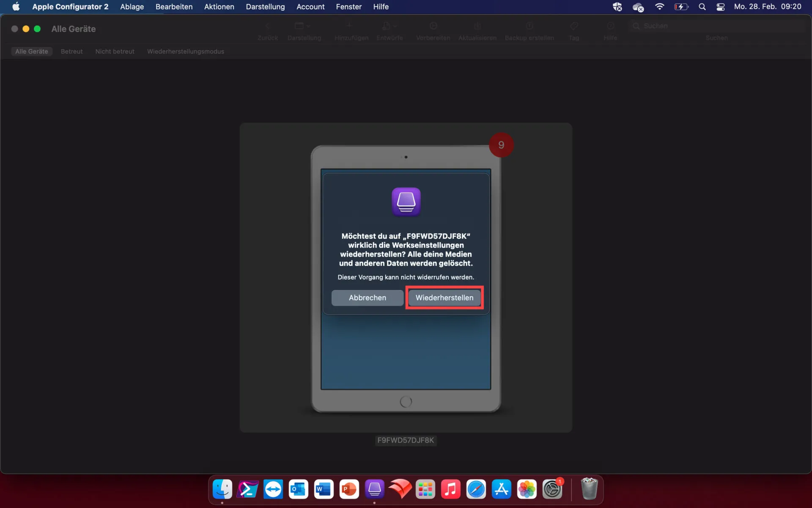Screen dimensions: 812x508
Task: Open Safari from the Dock
Action: tap(476, 489)
